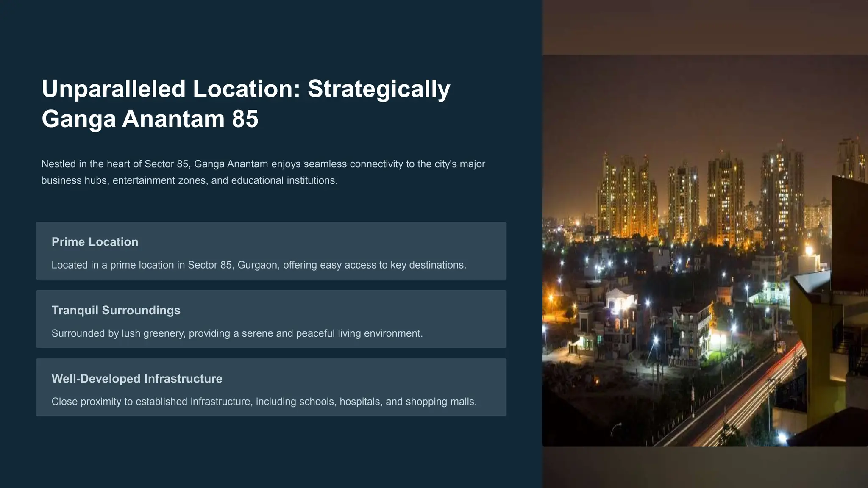868x488 pixels.
Task: Click the phrase 'business hubs' in intro text
Action: (x=75, y=180)
